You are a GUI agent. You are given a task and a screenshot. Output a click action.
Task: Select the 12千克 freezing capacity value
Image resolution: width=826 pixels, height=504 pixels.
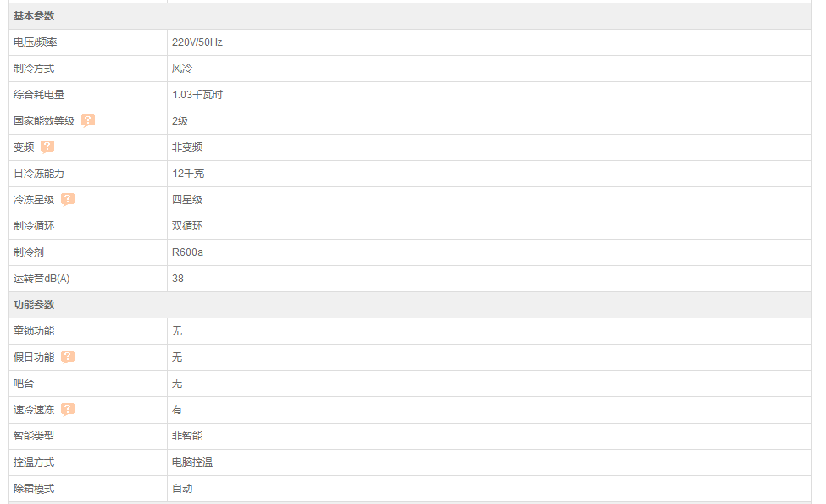pyautogui.click(x=188, y=174)
